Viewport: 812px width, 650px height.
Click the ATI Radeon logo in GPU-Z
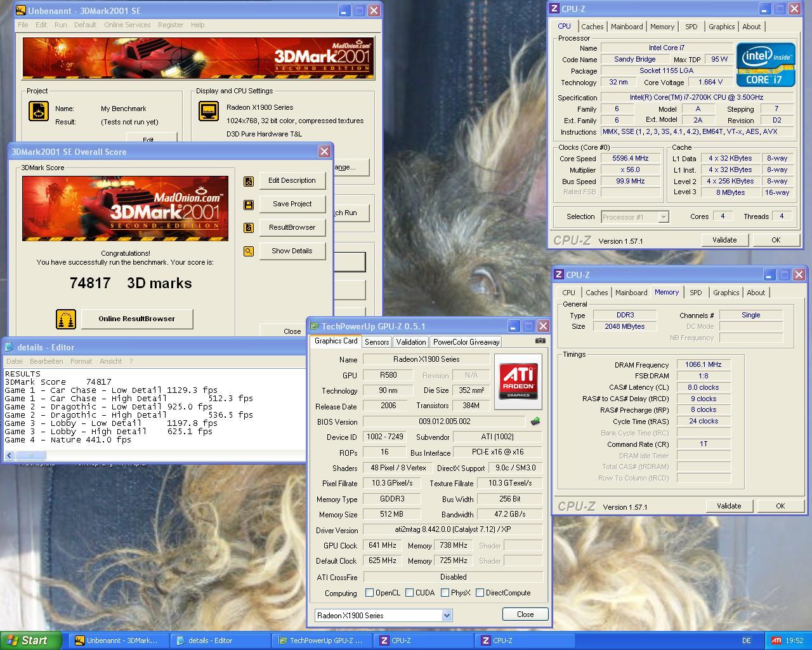pos(518,381)
